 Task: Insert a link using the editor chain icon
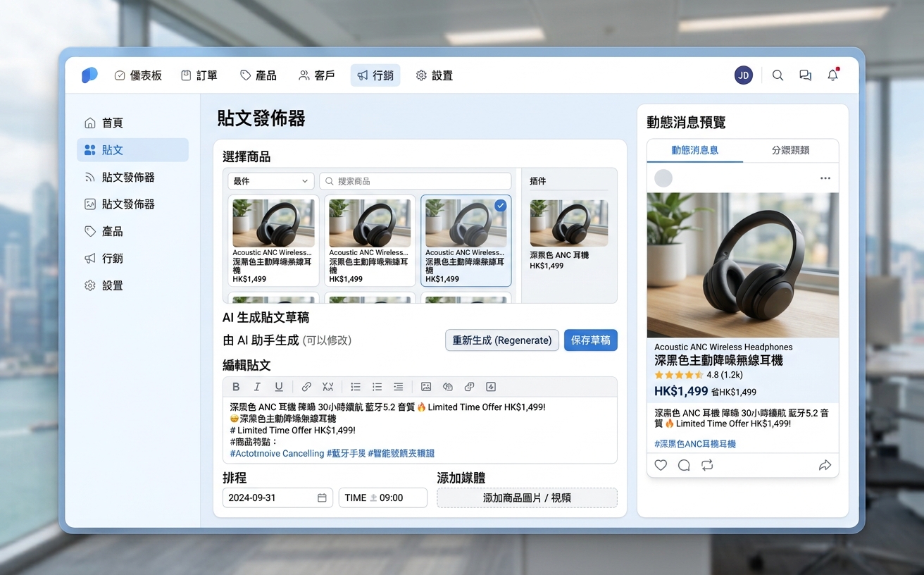pyautogui.click(x=306, y=387)
